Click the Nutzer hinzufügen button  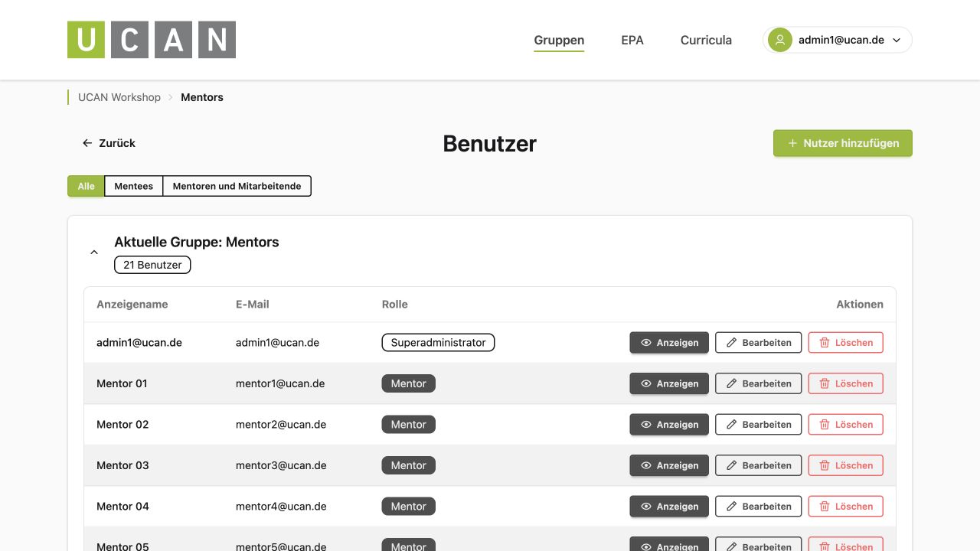(843, 143)
